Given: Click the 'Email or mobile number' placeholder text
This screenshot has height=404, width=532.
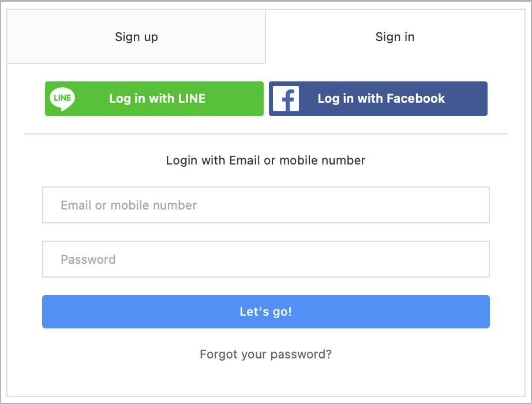Looking at the screenshot, I should (x=129, y=205).
